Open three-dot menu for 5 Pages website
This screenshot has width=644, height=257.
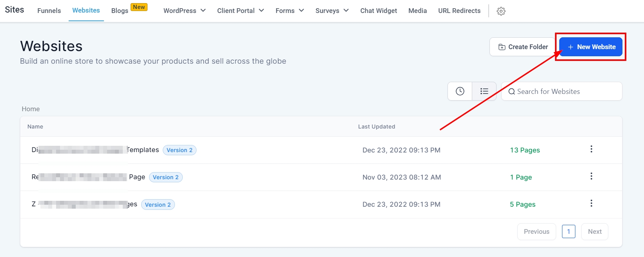click(591, 204)
